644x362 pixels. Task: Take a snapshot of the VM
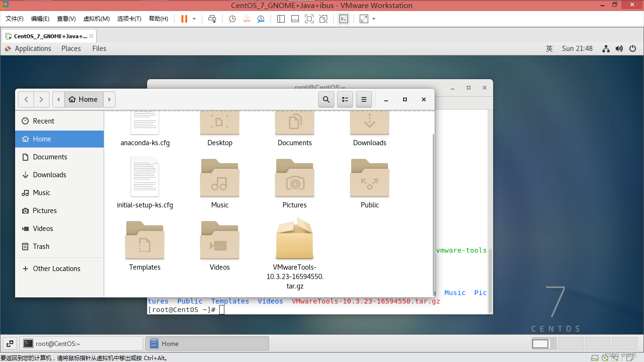point(232,19)
